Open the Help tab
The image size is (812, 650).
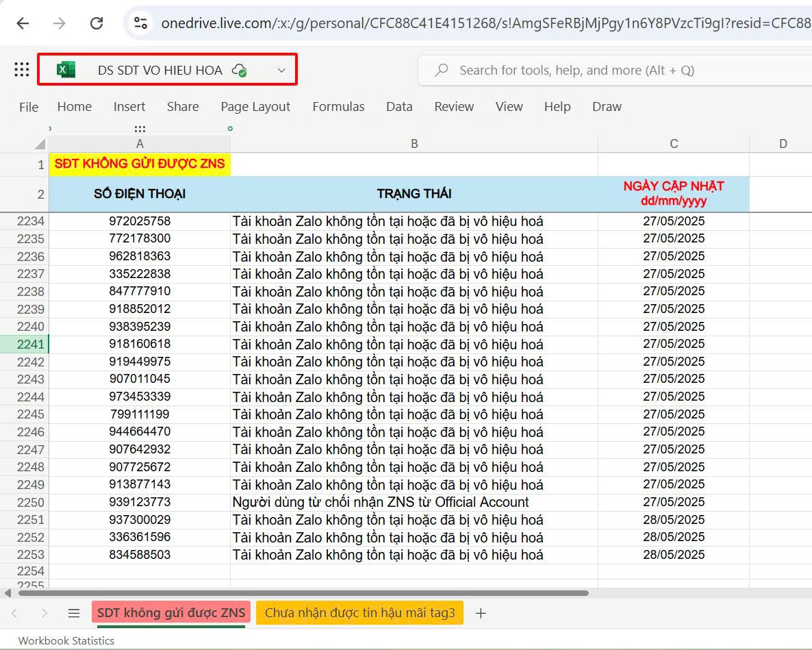(557, 107)
